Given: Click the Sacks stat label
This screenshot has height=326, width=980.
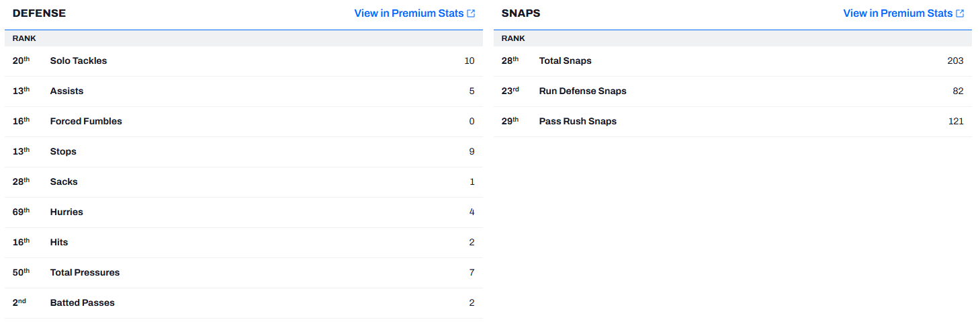Looking at the screenshot, I should point(64,182).
